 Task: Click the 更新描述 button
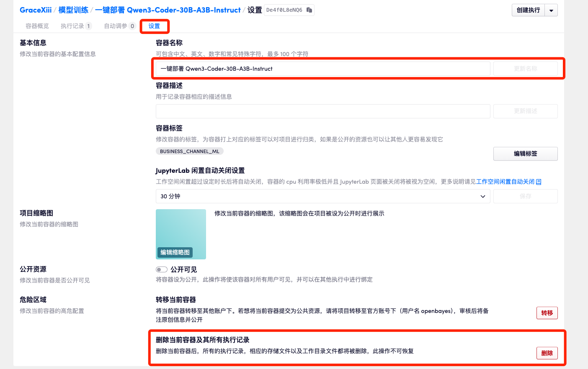point(525,111)
